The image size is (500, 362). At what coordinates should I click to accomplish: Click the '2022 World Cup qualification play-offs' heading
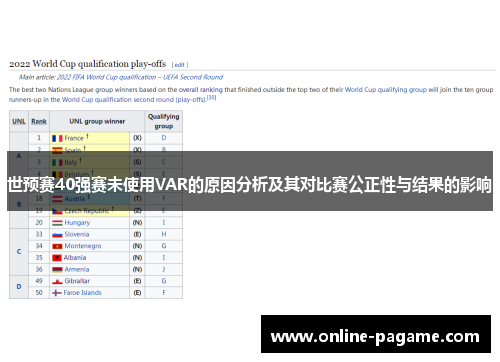87,64
